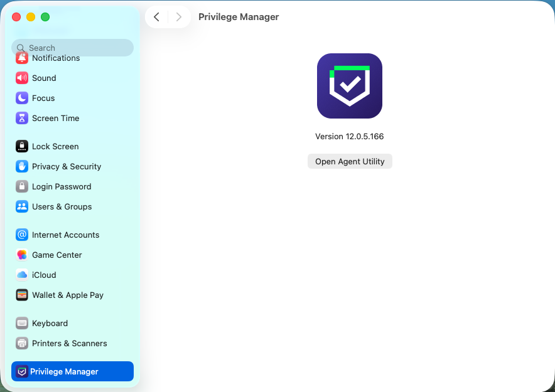The image size is (555, 392).
Task: Click the sidebar Search field
Action: pyautogui.click(x=72, y=48)
